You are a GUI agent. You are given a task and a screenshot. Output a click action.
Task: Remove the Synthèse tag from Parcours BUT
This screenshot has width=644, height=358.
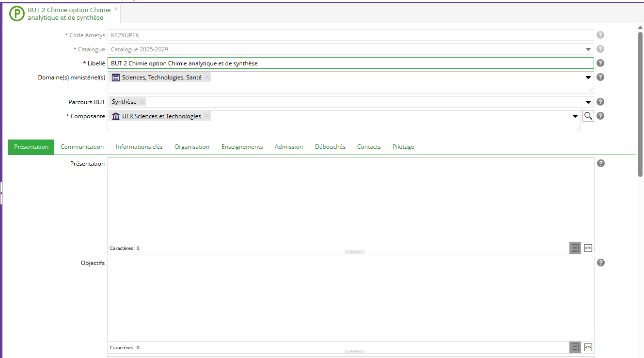[142, 102]
